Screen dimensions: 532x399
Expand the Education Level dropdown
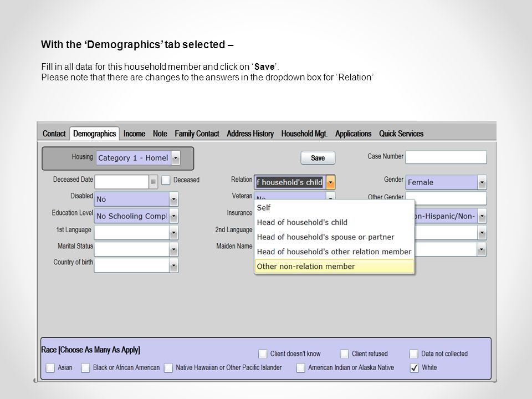pos(173,216)
